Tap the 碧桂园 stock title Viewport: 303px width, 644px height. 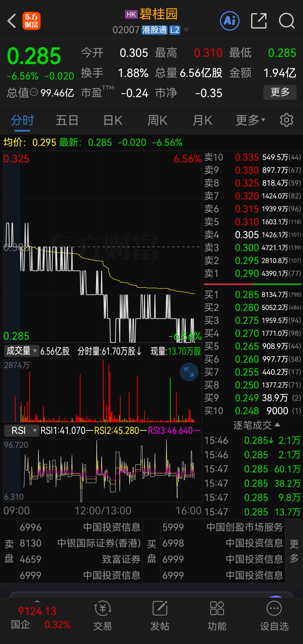click(158, 14)
